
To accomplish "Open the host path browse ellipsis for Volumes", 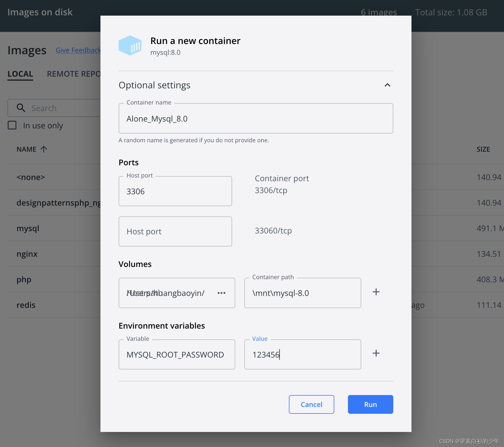I will [221, 293].
